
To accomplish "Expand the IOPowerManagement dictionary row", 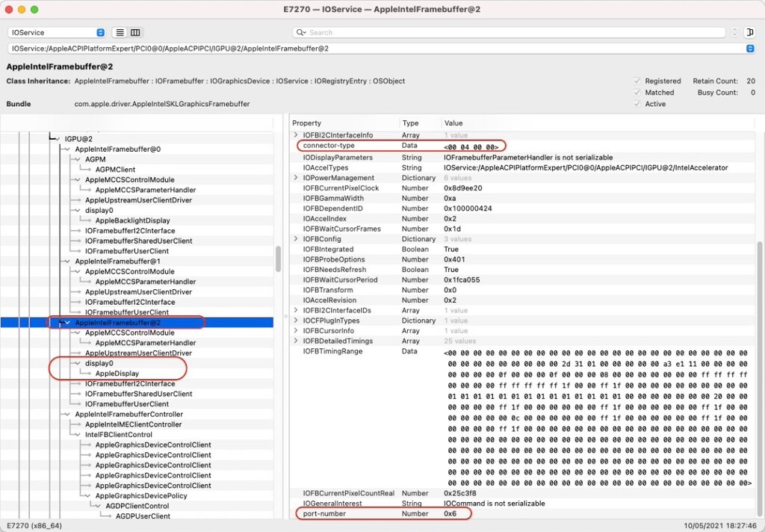I will point(295,179).
